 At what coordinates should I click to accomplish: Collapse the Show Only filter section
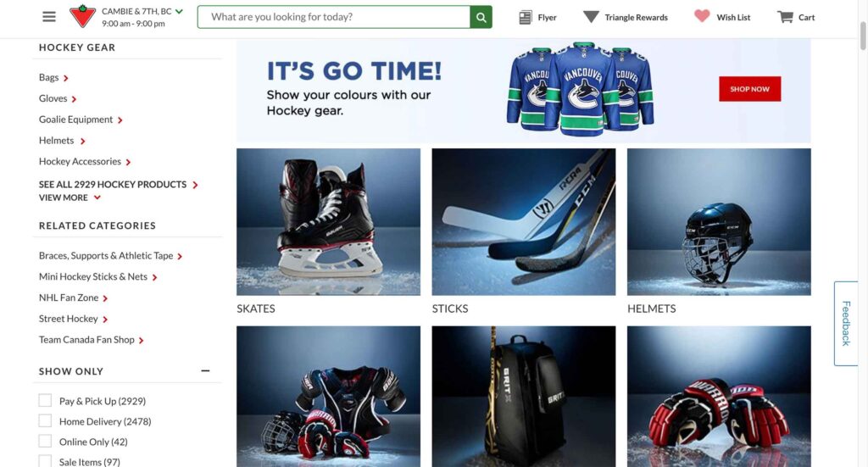205,370
